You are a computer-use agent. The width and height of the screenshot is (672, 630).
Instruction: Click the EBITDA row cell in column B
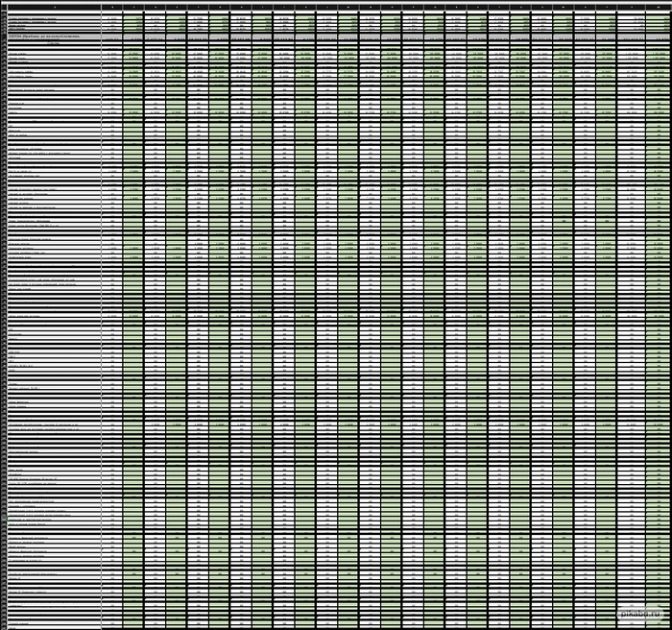pos(111,36)
